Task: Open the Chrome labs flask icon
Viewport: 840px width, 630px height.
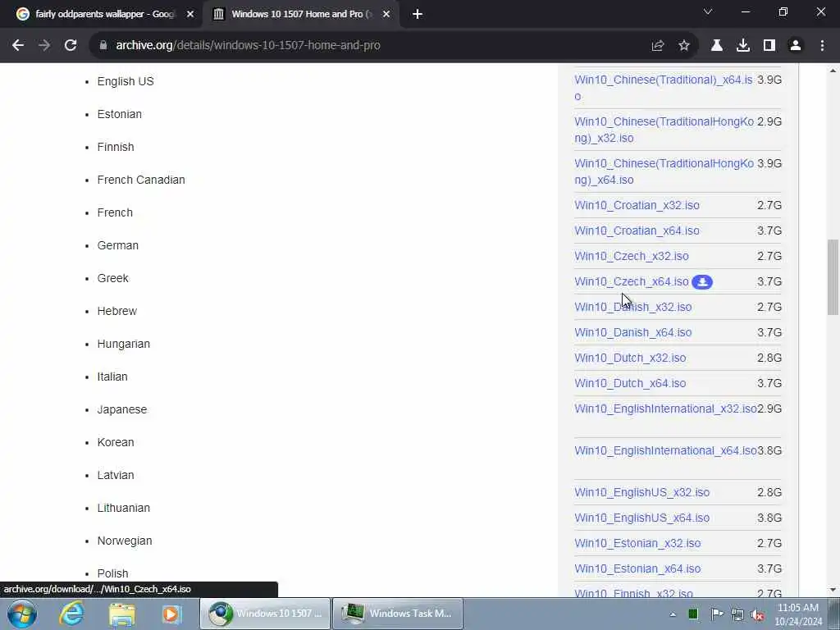Action: pyautogui.click(x=717, y=46)
